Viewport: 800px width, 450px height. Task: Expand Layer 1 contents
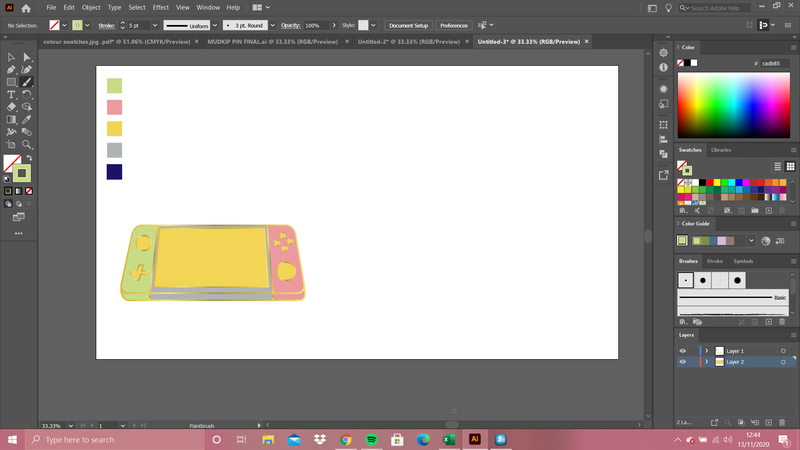[707, 351]
